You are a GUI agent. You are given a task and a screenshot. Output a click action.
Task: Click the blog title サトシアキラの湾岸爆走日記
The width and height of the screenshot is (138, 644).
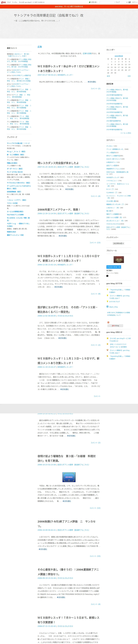pyautogui.click(x=49, y=15)
